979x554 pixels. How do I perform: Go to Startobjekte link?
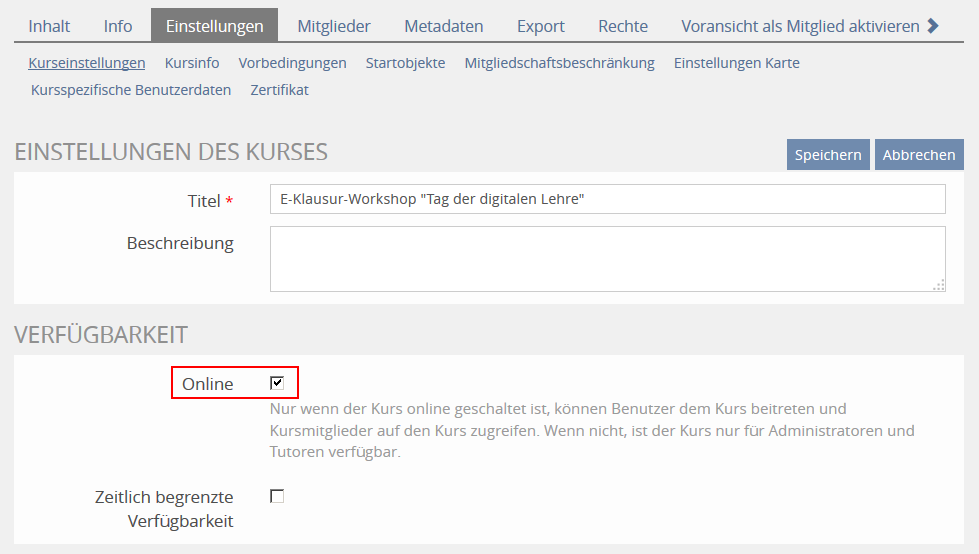click(x=405, y=63)
